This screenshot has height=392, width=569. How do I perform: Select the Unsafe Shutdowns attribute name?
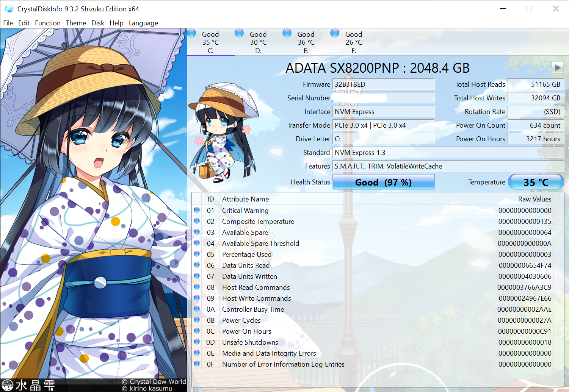pos(250,342)
